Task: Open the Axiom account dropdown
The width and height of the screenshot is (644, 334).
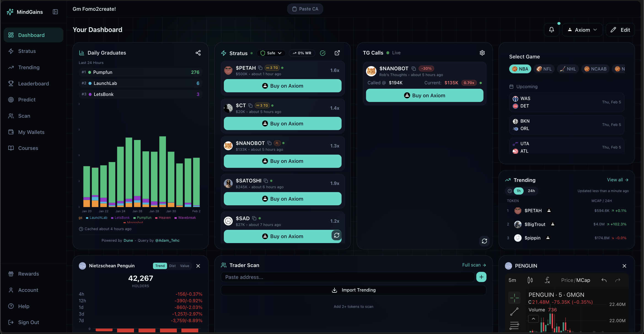Action: 582,29
